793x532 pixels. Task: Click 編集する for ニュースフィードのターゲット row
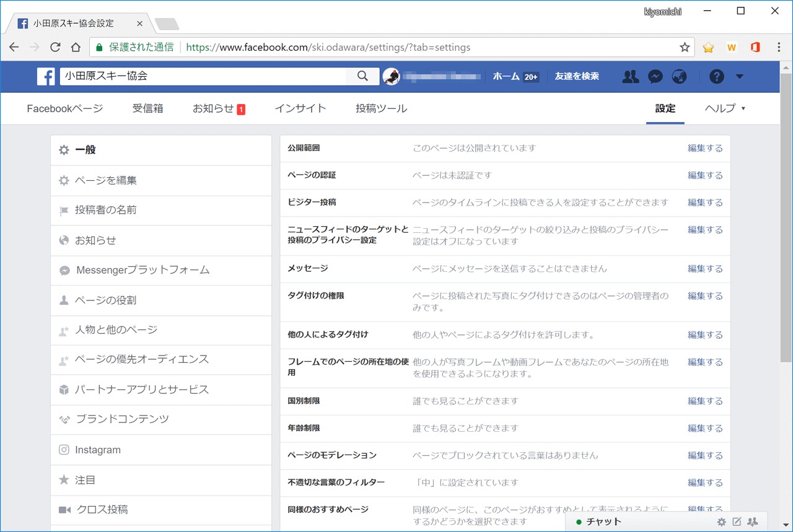[705, 230]
